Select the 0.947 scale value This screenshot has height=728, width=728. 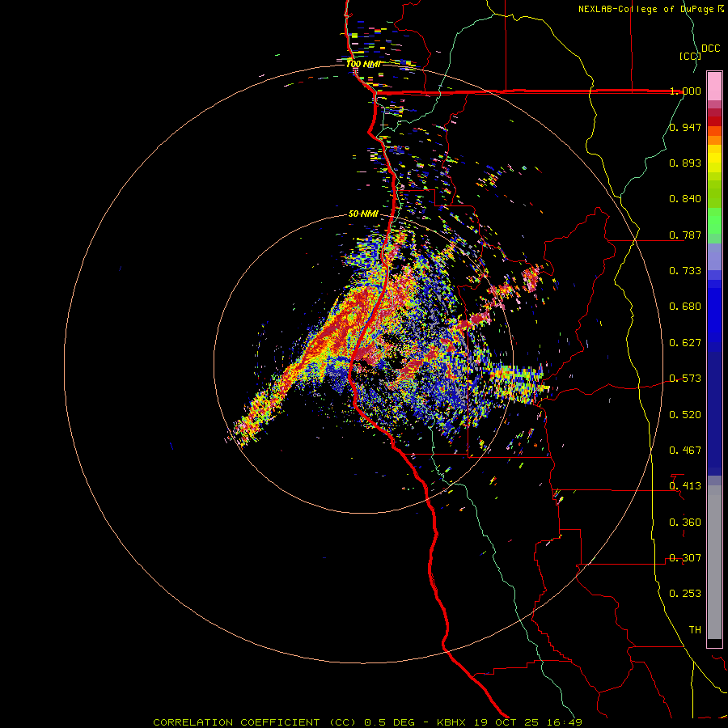coord(685,127)
